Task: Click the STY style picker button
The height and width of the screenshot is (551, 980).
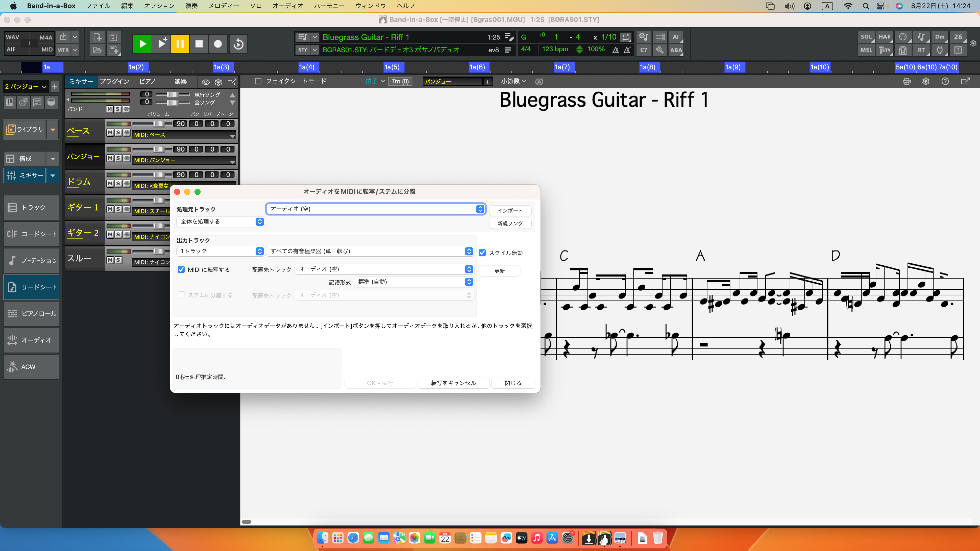Action: click(303, 50)
